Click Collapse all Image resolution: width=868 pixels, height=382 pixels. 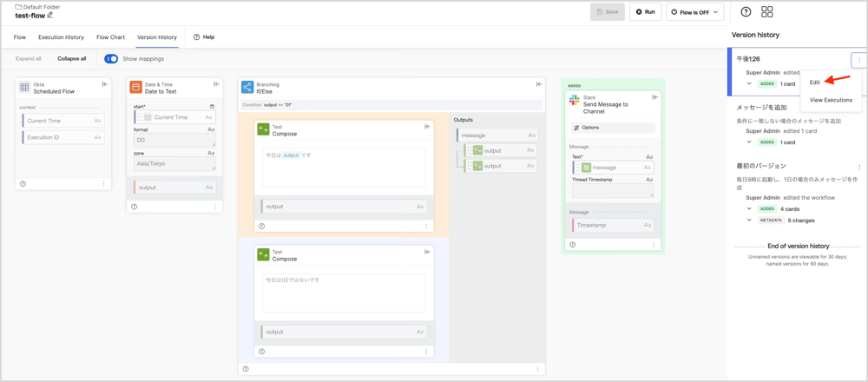(72, 59)
